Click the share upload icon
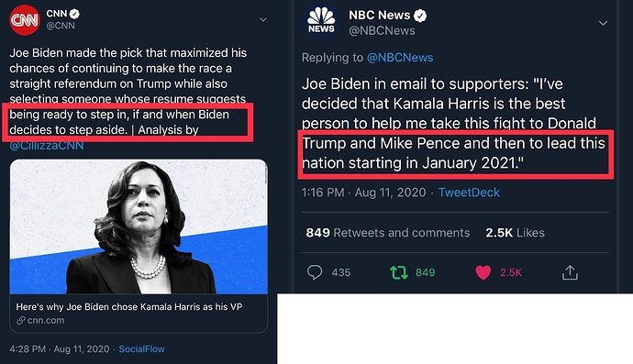This screenshot has height=364, width=633. pos(570,272)
